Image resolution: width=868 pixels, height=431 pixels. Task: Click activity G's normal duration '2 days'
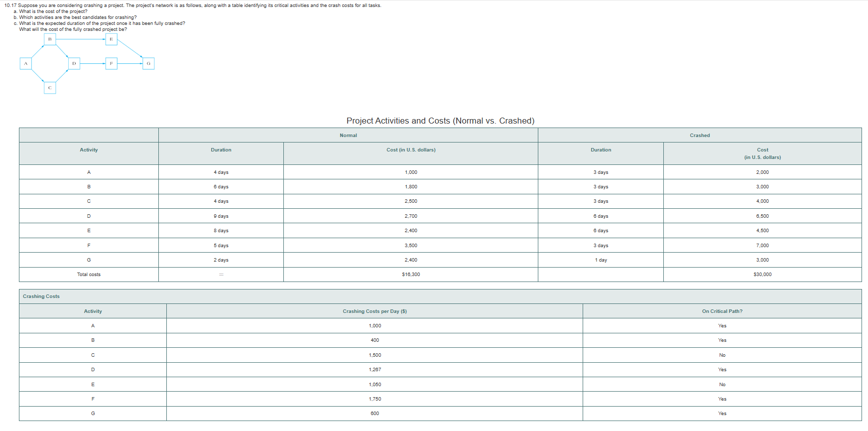[221, 260]
